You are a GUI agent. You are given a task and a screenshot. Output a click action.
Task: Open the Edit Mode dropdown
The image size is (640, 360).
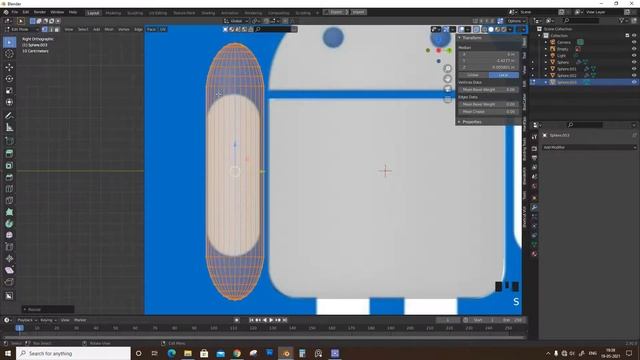pyautogui.click(x=22, y=29)
